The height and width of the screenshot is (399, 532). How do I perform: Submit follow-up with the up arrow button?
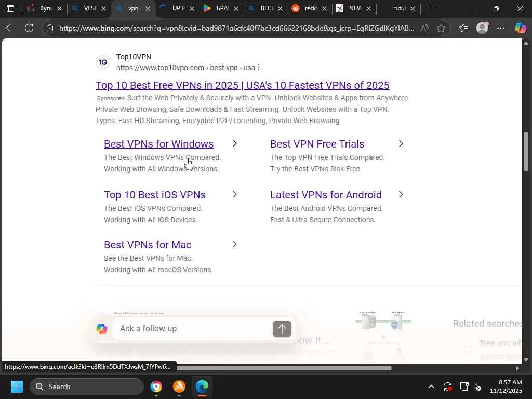click(282, 328)
